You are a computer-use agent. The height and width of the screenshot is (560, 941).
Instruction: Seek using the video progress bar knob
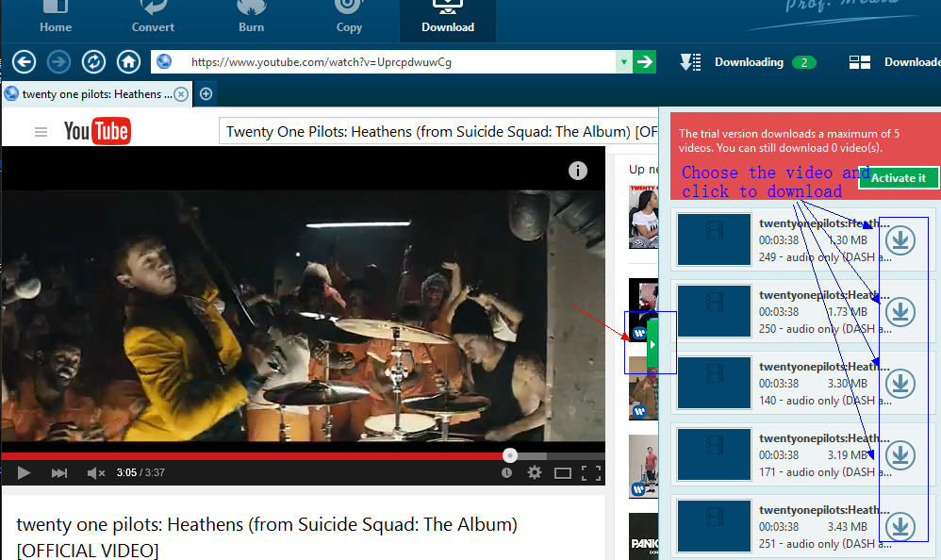[509, 455]
